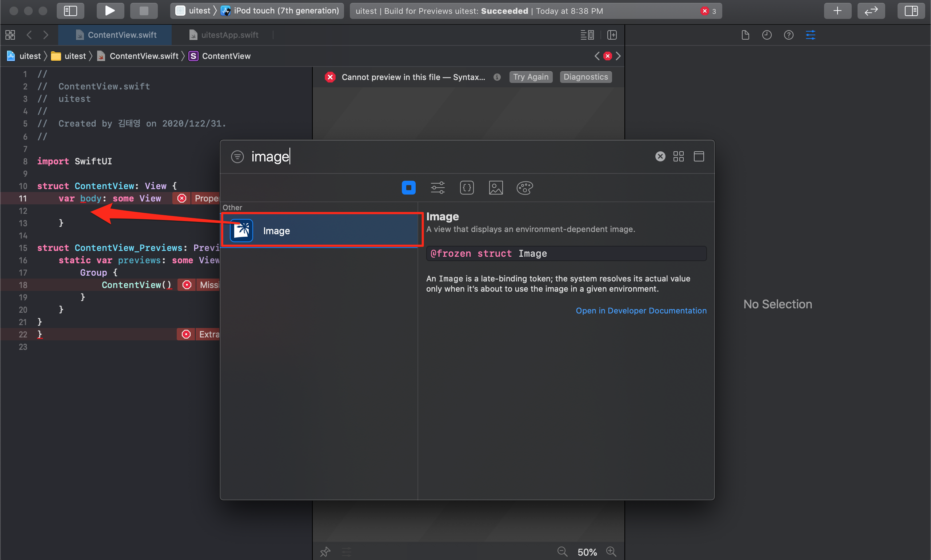Switch to uitestApp.swift tab
The height and width of the screenshot is (560, 931).
pyautogui.click(x=229, y=35)
